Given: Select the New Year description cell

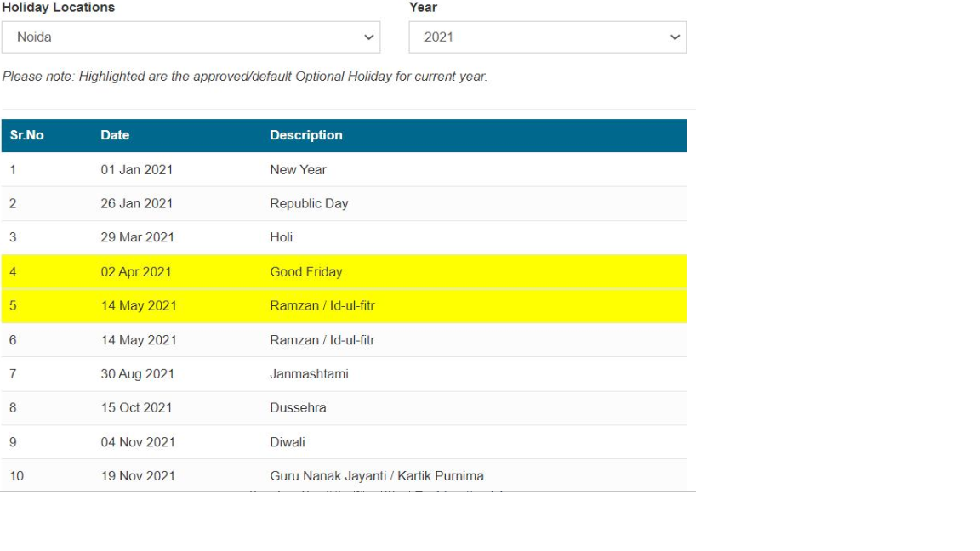Looking at the screenshot, I should point(298,170).
